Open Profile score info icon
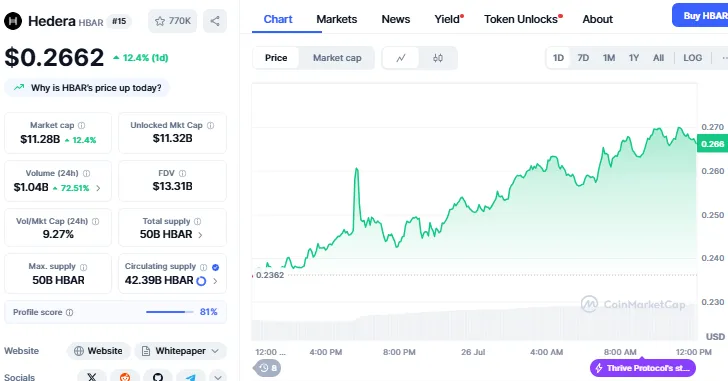 click(x=70, y=312)
